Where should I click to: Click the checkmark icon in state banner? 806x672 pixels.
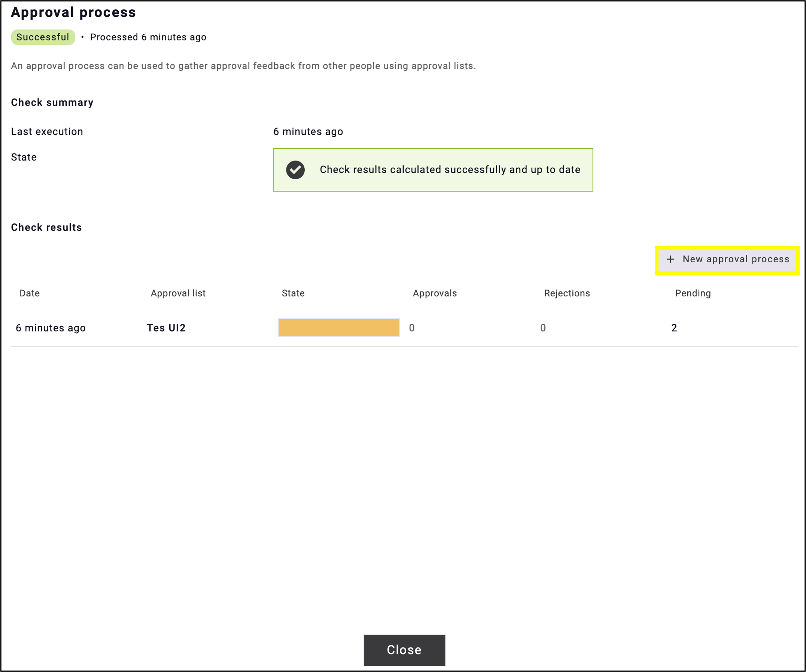click(295, 170)
